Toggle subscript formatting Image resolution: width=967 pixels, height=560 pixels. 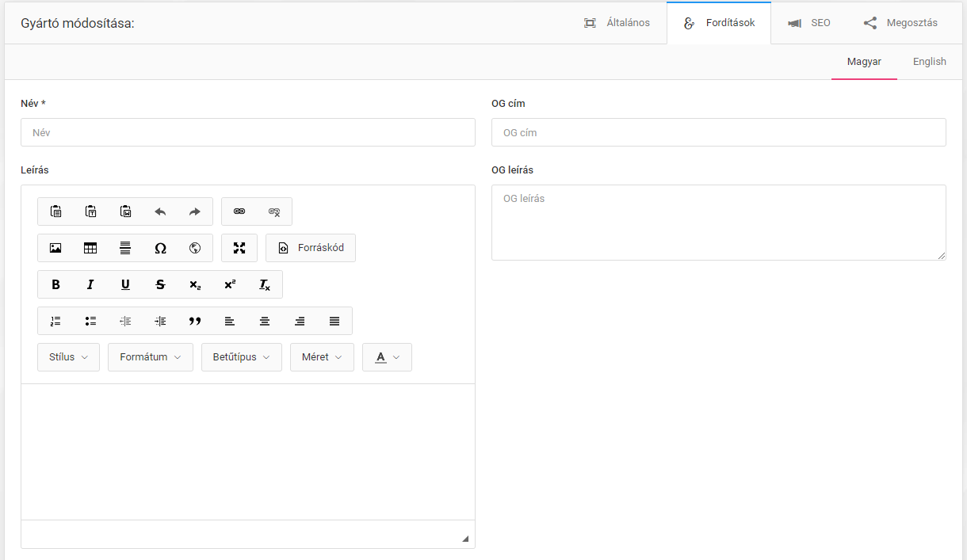[195, 284]
